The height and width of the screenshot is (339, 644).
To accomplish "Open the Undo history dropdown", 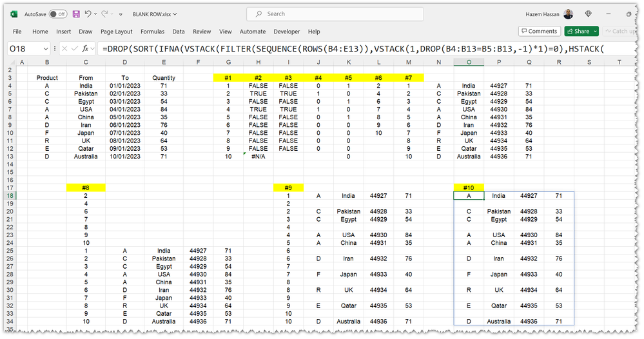I will click(95, 14).
